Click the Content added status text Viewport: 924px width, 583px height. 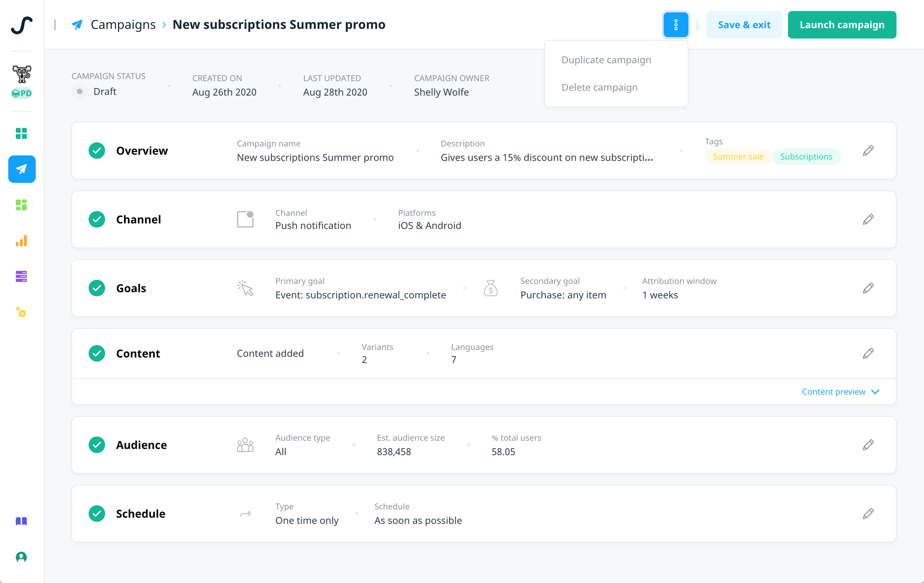[x=270, y=353]
